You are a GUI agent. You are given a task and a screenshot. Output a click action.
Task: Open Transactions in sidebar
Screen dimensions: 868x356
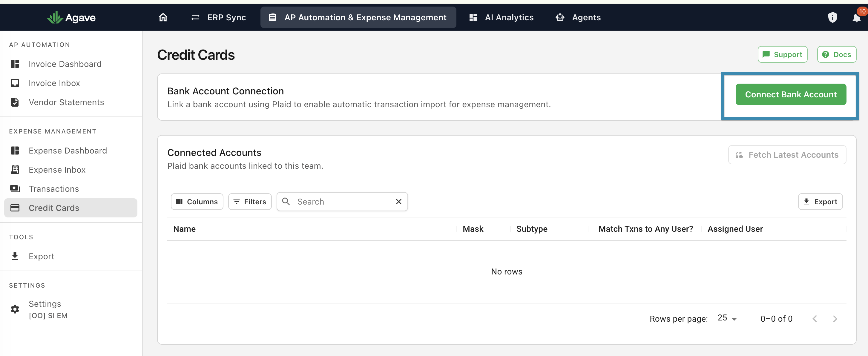(x=71, y=189)
